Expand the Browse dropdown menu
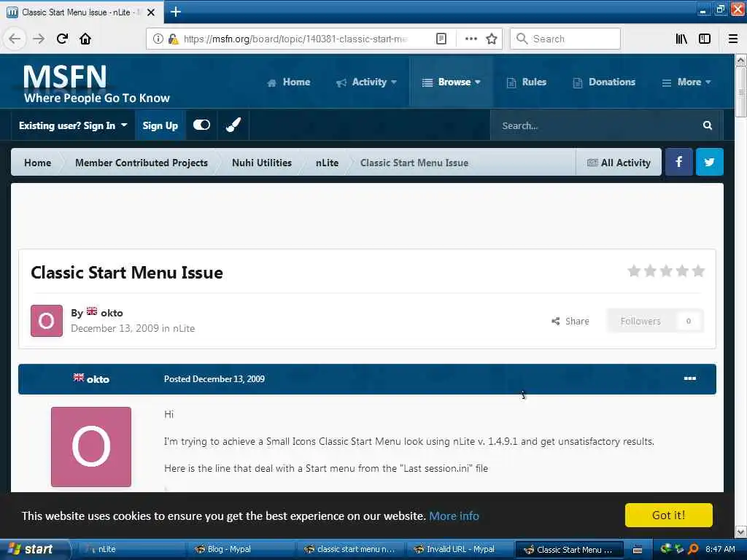 tap(451, 82)
